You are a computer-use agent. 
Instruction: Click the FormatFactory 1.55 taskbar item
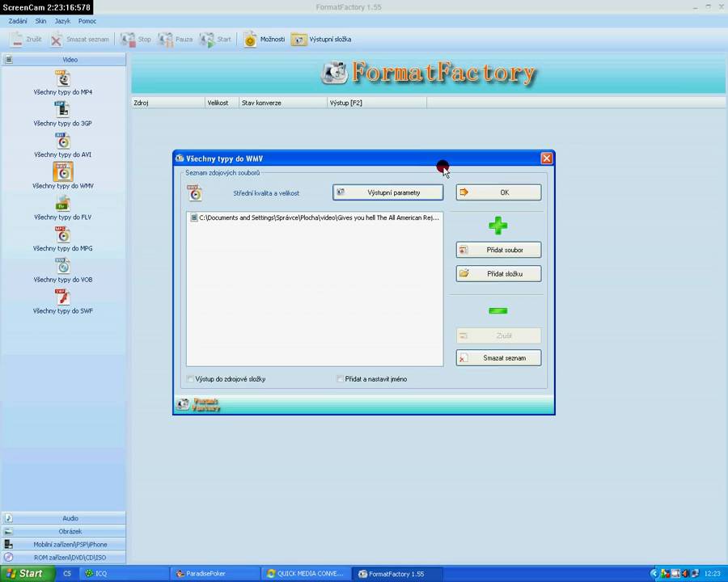pyautogui.click(x=397, y=574)
